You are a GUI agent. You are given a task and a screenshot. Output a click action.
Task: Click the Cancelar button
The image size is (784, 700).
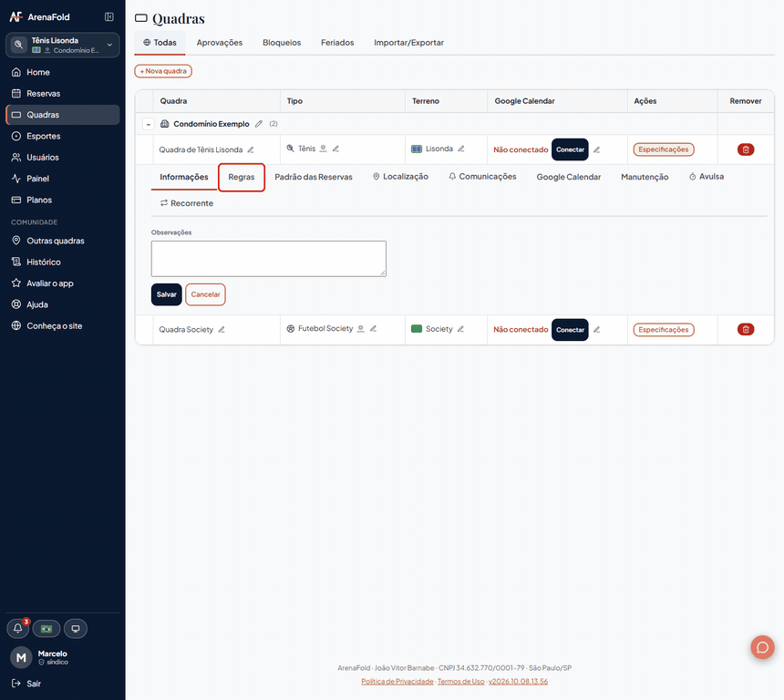(x=205, y=294)
